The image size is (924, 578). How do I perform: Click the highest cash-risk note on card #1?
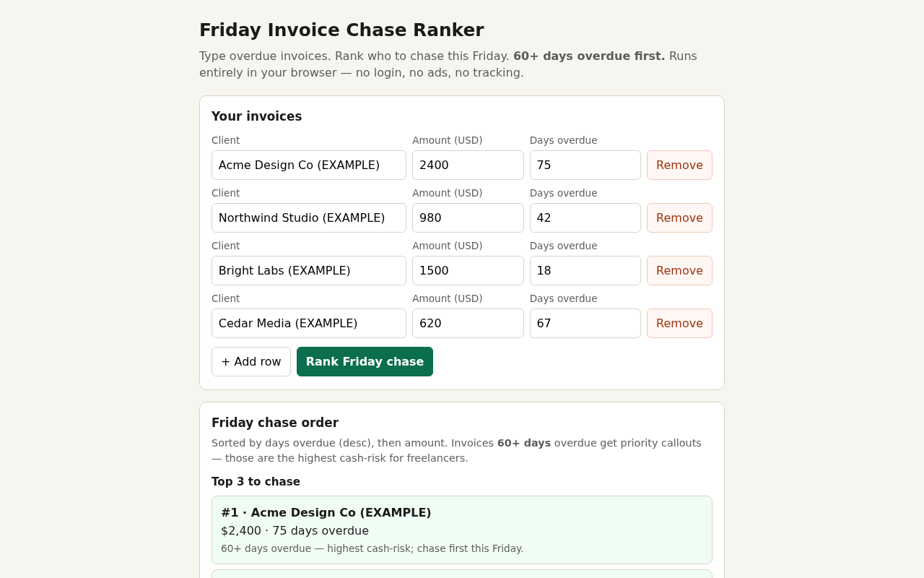click(372, 548)
